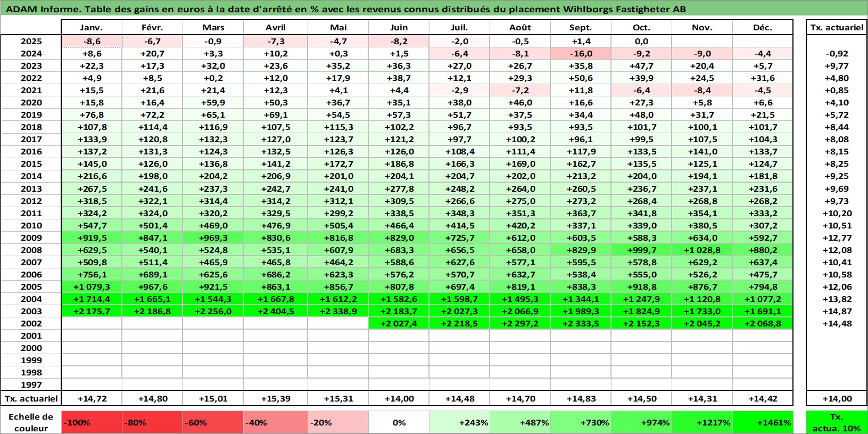Select the Janv. column header
Viewport: 868px width, 434px height.
coord(92,28)
